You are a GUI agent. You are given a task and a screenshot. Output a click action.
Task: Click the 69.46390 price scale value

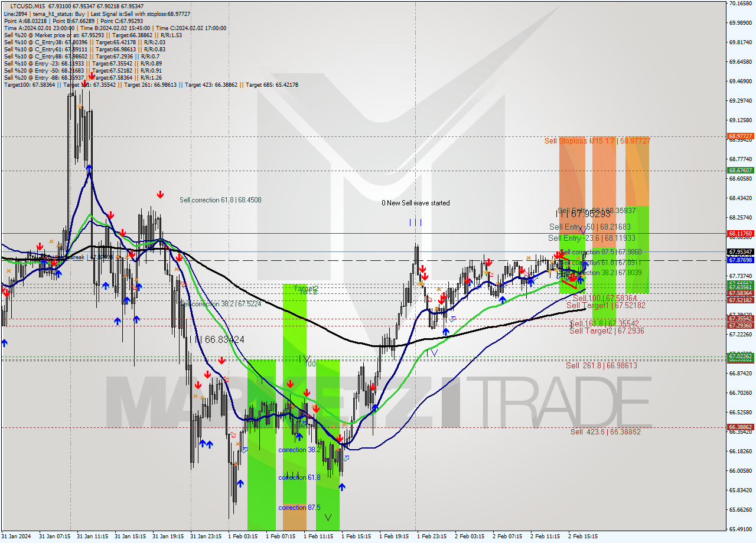click(x=741, y=81)
